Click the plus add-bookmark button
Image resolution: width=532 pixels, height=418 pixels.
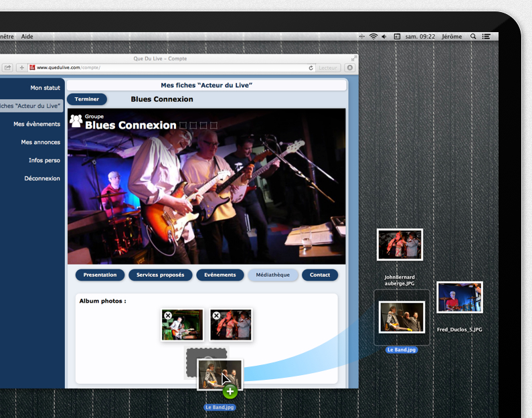[x=21, y=68]
